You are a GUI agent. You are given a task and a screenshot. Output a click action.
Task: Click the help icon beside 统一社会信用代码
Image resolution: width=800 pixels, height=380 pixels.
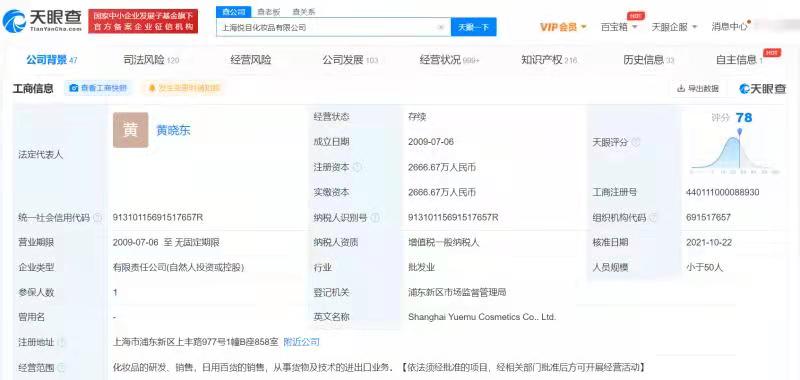[x=97, y=218]
